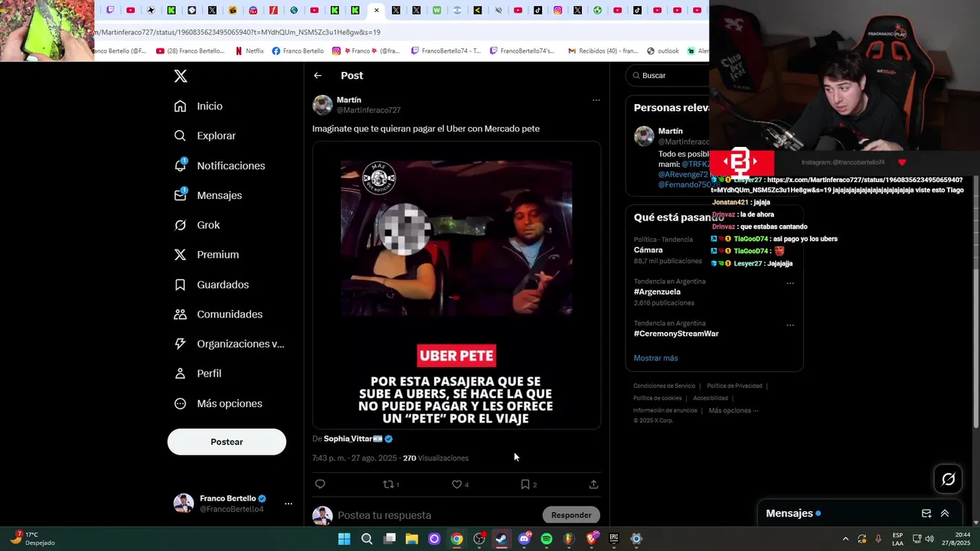
Task: Click the Buscar search box
Action: pos(668,76)
